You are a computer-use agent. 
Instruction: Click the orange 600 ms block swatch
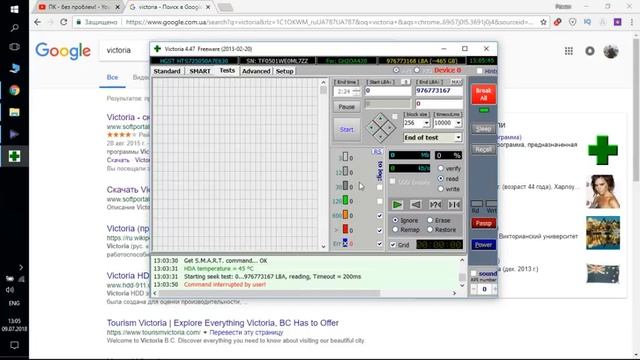(345, 215)
